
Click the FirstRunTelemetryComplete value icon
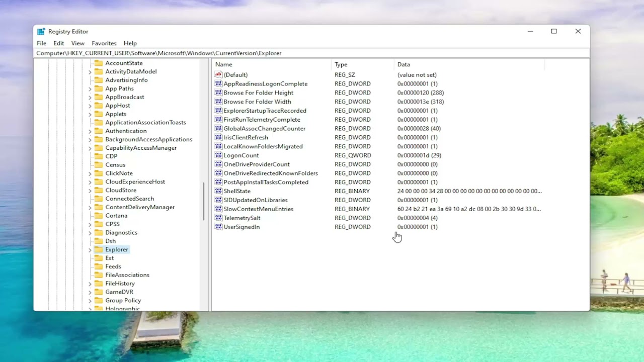(x=218, y=120)
